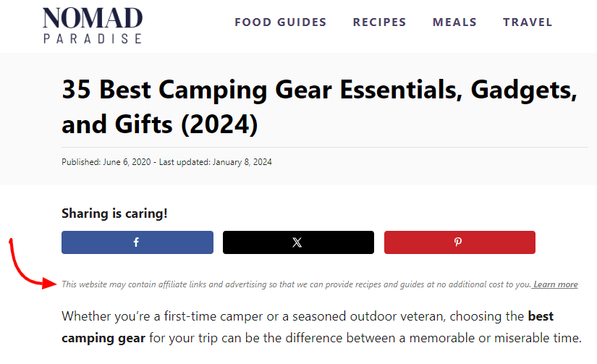Screen dimensions: 597x364
Task: Open the Food Guides menu
Action: click(x=281, y=22)
